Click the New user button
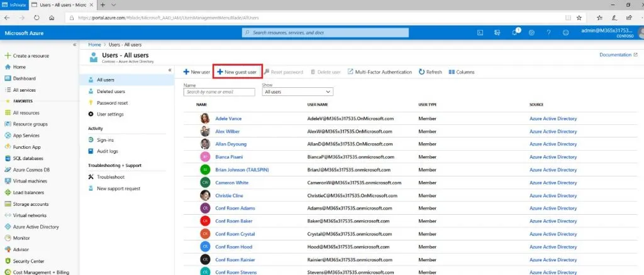644x275 pixels. click(x=196, y=72)
